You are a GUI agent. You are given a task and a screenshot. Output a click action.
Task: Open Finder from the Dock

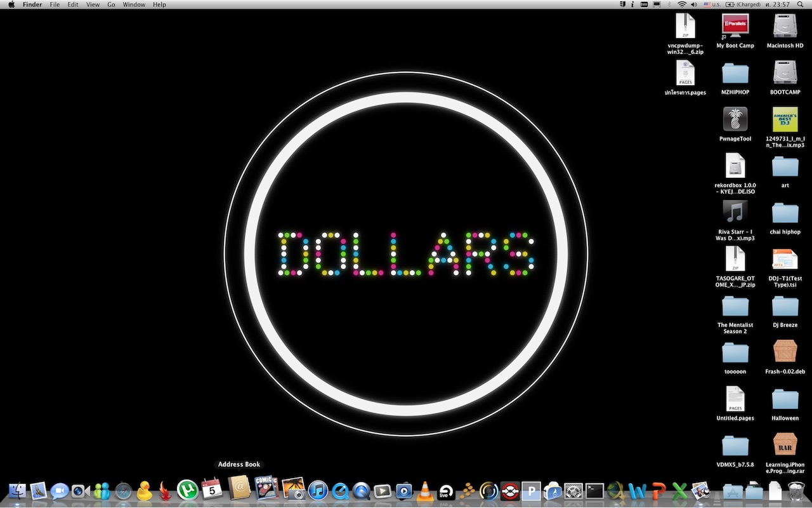coord(17,490)
